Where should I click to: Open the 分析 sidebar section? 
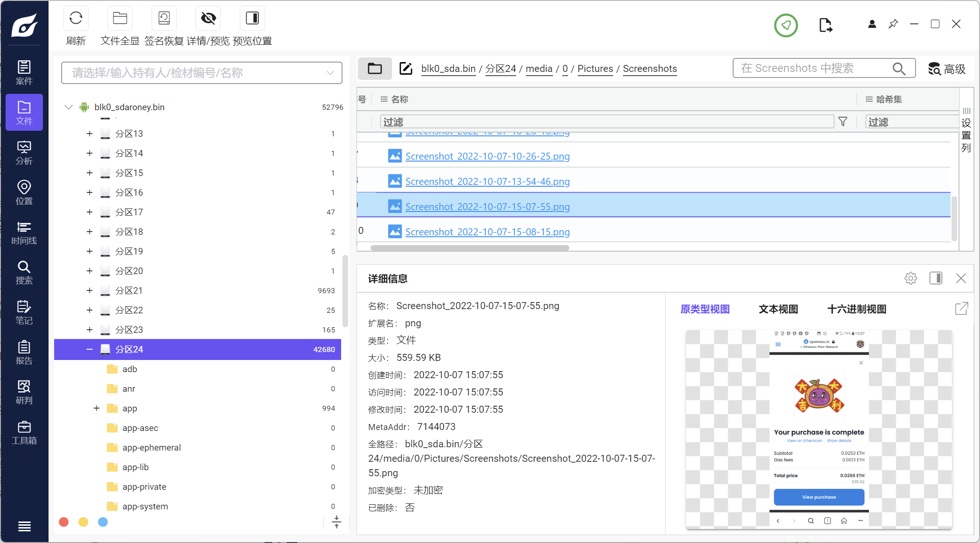(24, 153)
